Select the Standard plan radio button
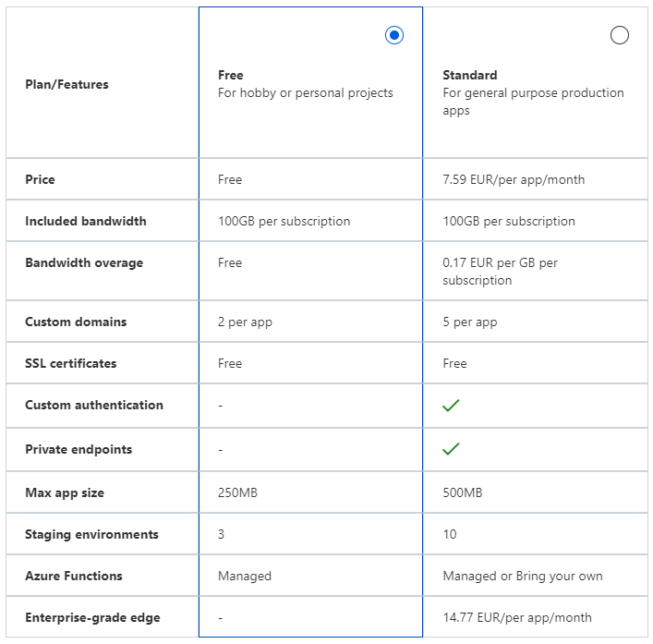Image resolution: width=653 pixels, height=644 pixels. (x=619, y=35)
